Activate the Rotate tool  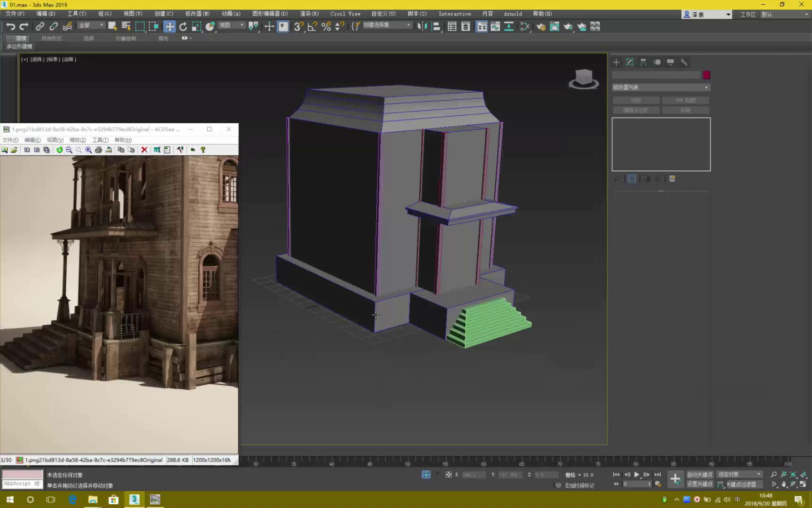[183, 26]
